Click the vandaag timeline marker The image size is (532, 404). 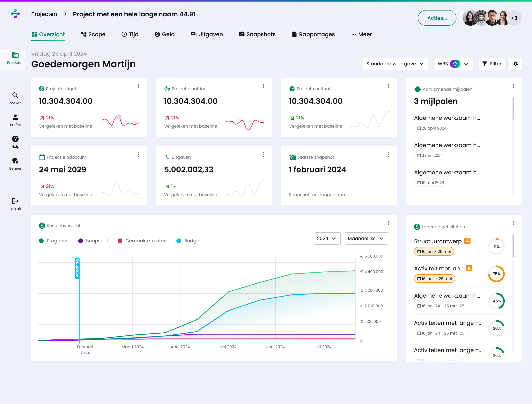pos(77,268)
